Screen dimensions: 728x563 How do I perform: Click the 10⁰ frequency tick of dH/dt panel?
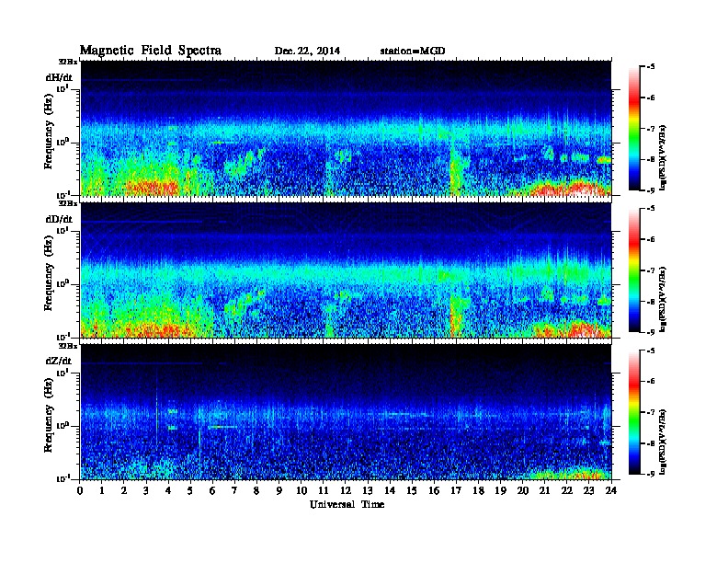coord(63,143)
